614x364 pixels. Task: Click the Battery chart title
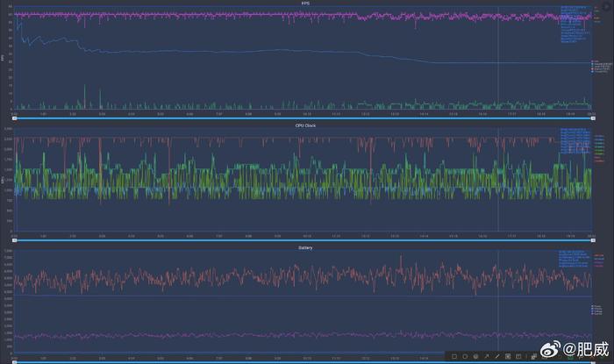[305, 247]
